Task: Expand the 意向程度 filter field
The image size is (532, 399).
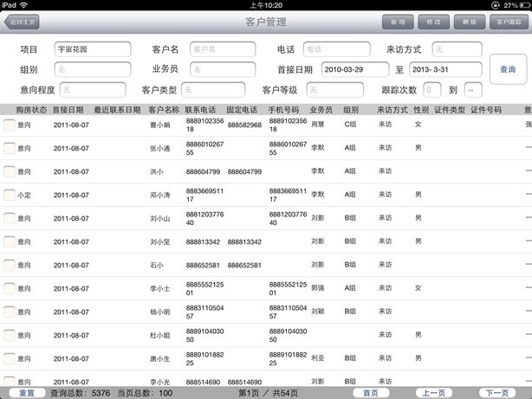Action: coord(94,89)
